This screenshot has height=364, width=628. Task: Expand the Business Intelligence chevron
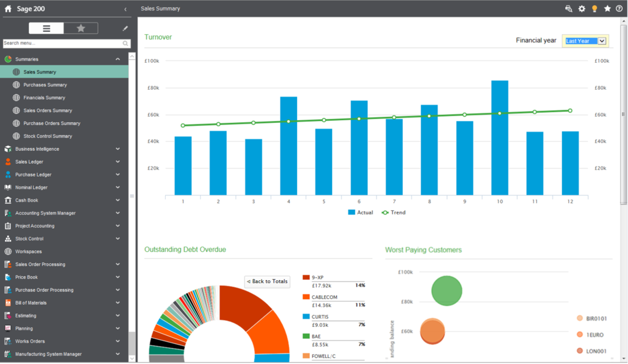click(x=118, y=149)
